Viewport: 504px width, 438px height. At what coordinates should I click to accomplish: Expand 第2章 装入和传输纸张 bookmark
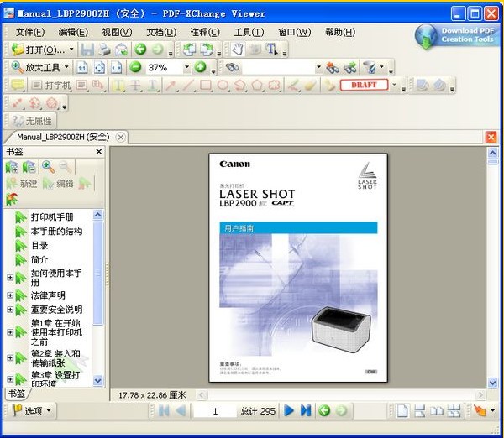click(10, 357)
